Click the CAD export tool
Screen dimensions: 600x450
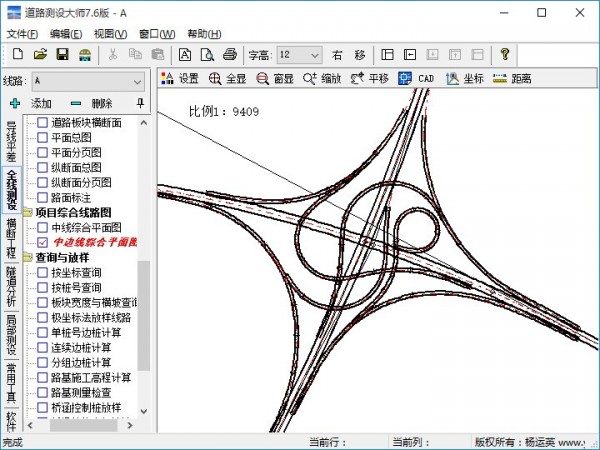(416, 78)
